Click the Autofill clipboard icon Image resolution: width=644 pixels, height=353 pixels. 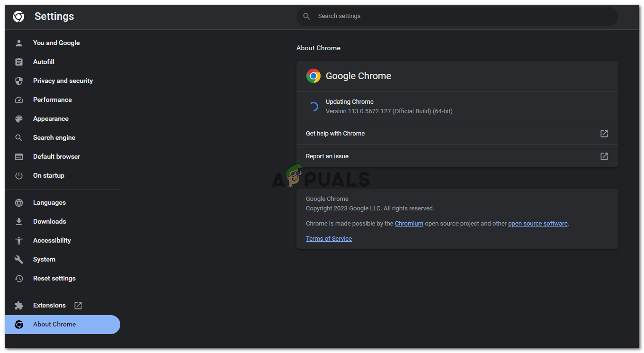tap(19, 62)
